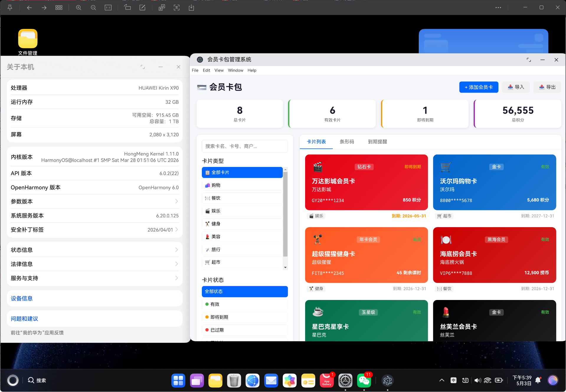
Task: Click the 导入 button
Action: click(x=516, y=87)
